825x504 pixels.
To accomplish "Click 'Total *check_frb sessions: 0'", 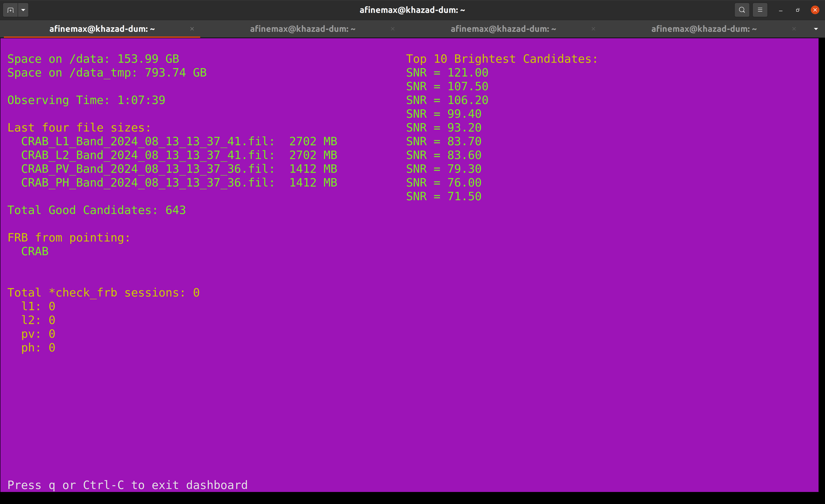I will point(104,293).
